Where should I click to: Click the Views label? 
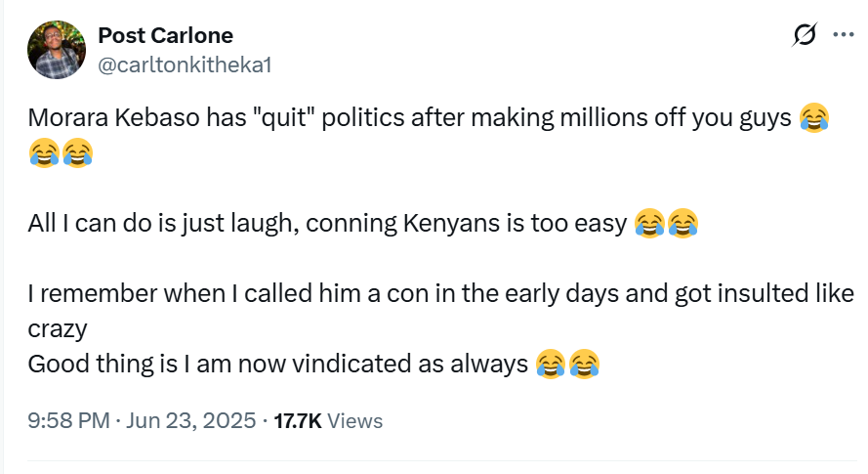[354, 421]
